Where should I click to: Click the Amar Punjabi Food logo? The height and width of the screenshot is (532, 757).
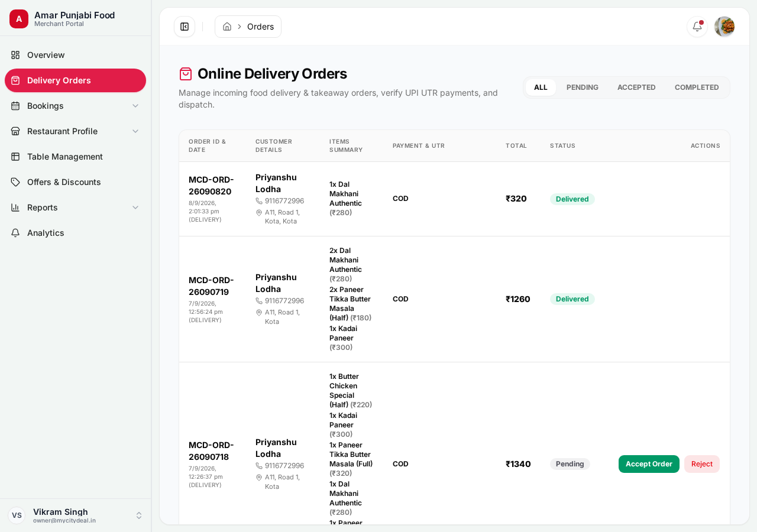point(19,19)
